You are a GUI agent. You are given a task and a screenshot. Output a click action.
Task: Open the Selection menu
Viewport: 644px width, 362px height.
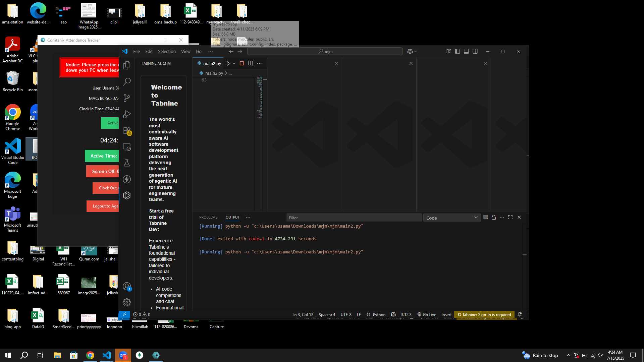tap(167, 51)
